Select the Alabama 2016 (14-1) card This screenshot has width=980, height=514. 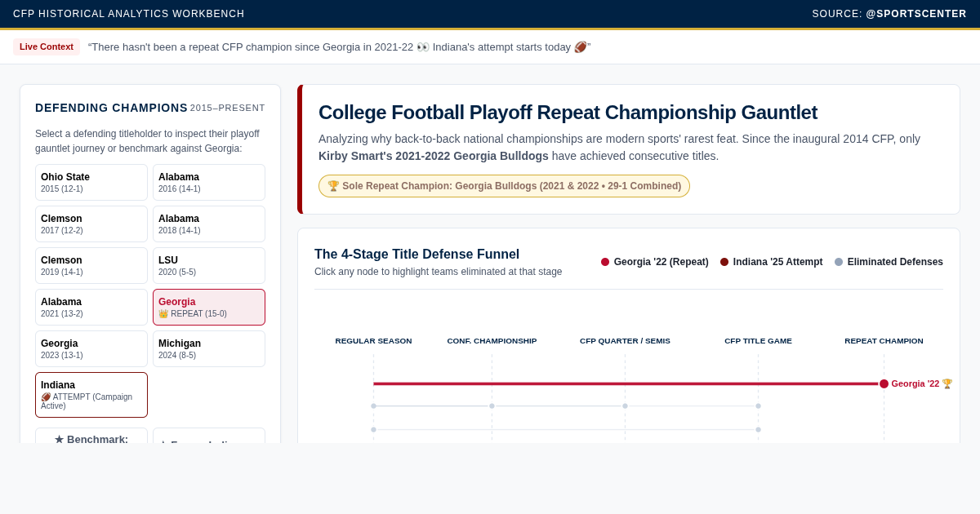(209, 182)
